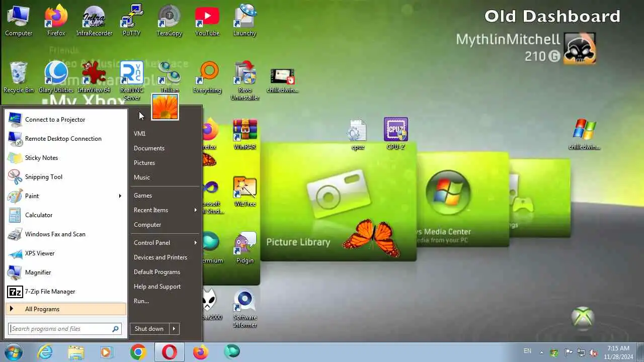Open Calculator from Start menu
The width and height of the screenshot is (644, 362).
pyautogui.click(x=66, y=215)
